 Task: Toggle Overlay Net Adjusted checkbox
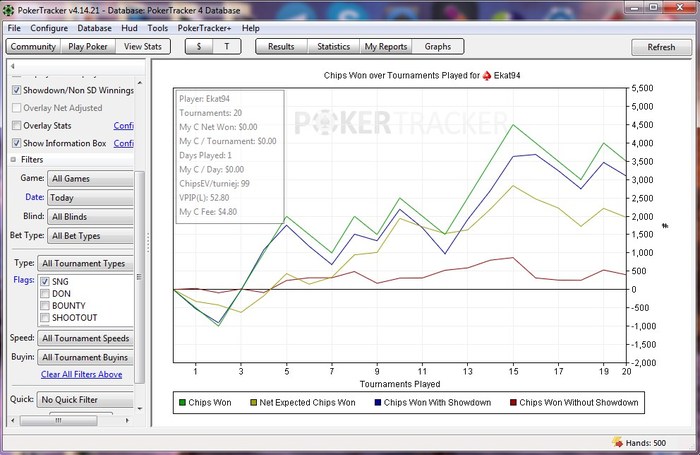pyautogui.click(x=17, y=108)
